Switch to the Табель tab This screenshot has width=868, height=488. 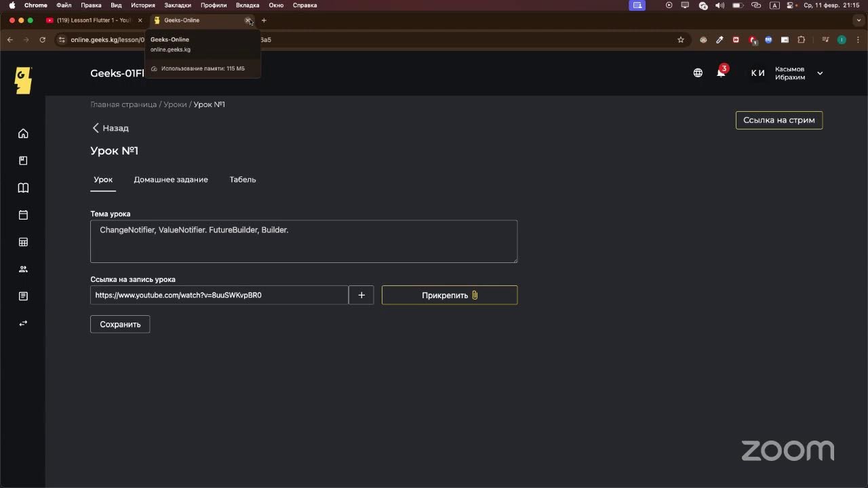click(243, 180)
